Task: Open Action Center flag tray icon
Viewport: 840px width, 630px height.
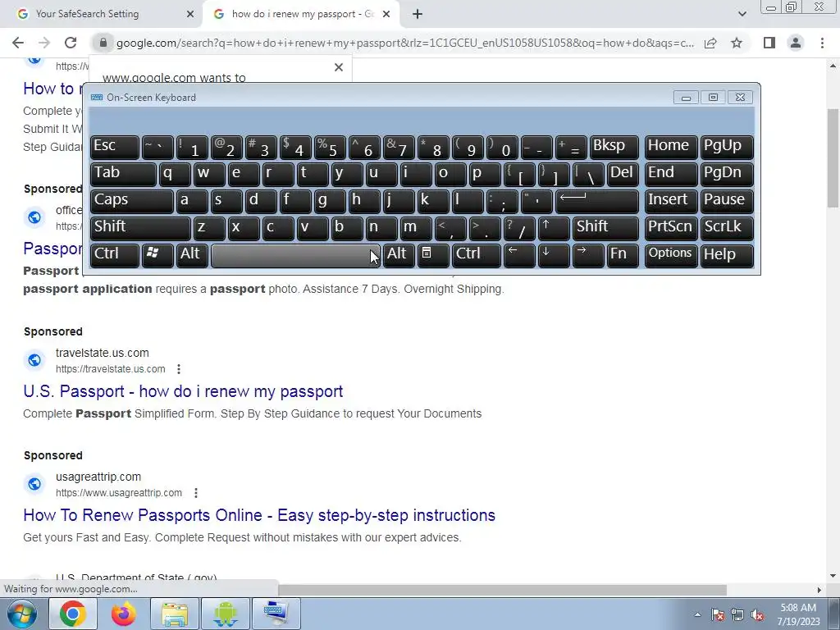Action: click(718, 615)
